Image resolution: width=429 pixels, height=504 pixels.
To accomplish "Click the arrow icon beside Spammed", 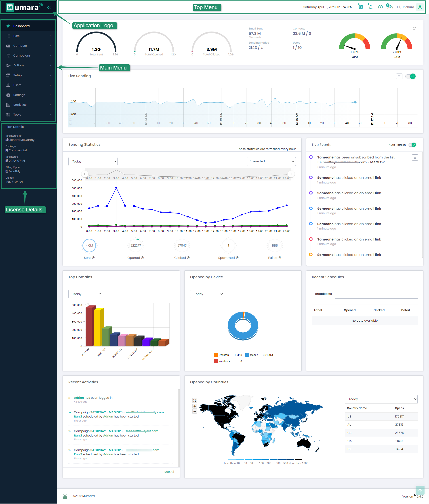I will pos(237,258).
